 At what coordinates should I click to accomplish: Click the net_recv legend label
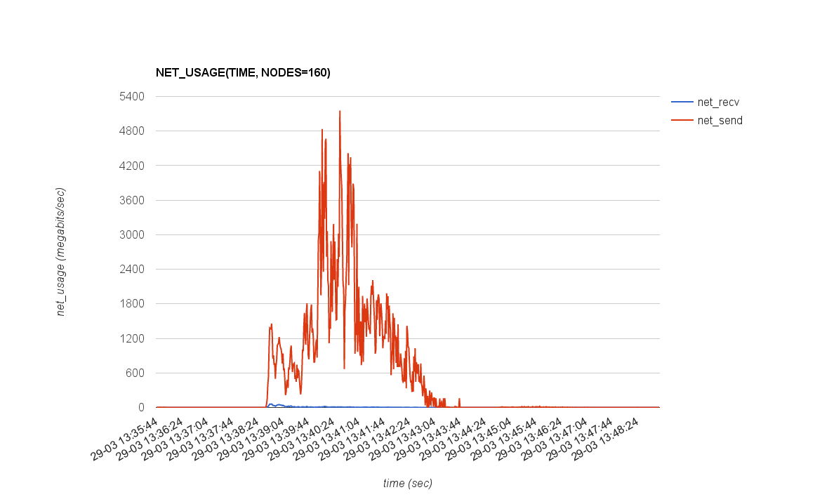[718, 102]
